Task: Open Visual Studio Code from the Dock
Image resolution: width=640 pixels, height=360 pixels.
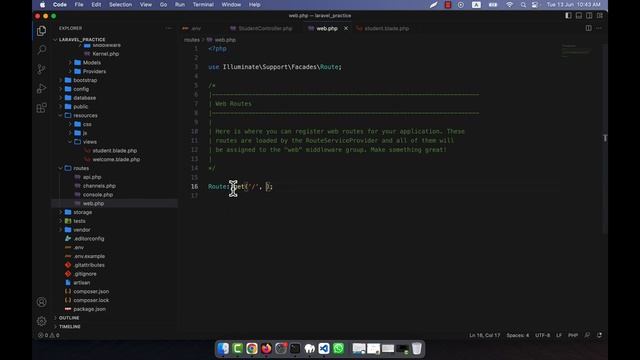Action: 324,349
